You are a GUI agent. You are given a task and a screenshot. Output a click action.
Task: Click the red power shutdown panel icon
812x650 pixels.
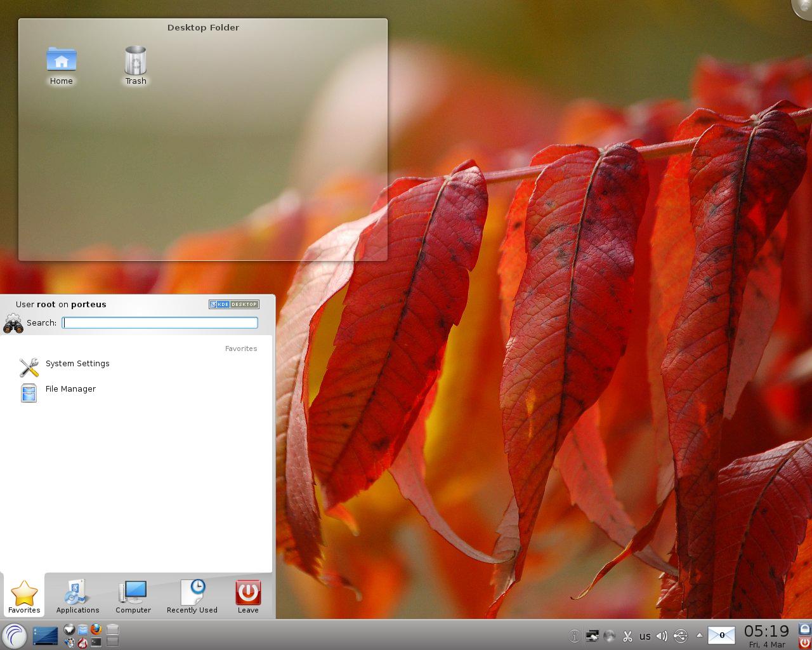point(805,642)
